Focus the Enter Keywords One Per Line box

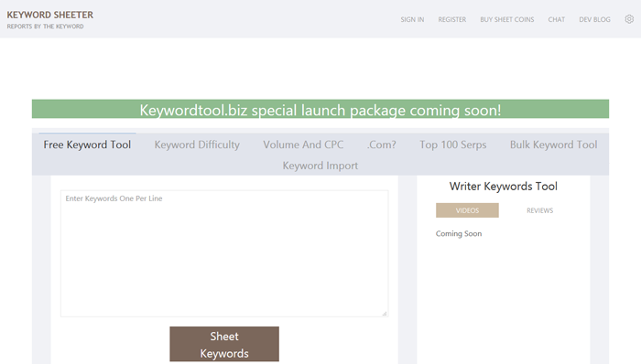click(224, 253)
